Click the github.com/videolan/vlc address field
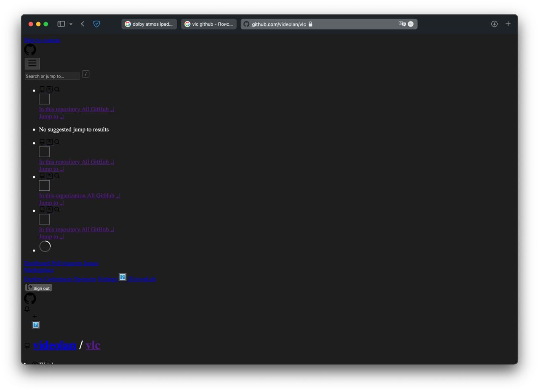 (x=329, y=24)
